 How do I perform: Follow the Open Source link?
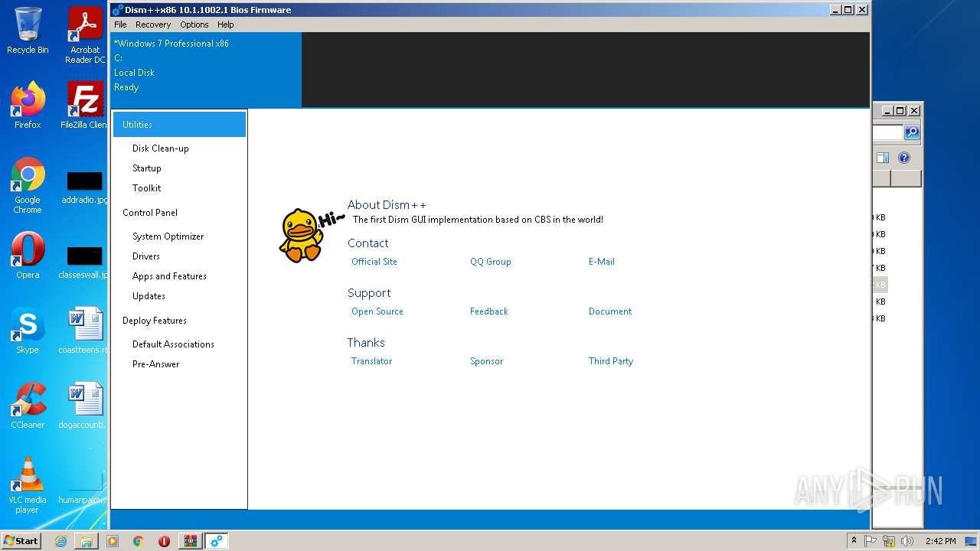[377, 311]
